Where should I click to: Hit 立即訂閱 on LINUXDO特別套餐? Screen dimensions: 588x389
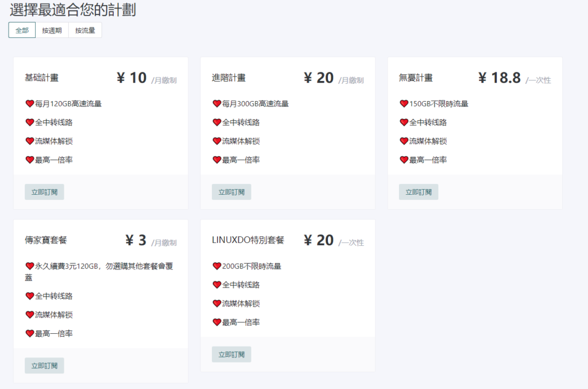(x=231, y=355)
